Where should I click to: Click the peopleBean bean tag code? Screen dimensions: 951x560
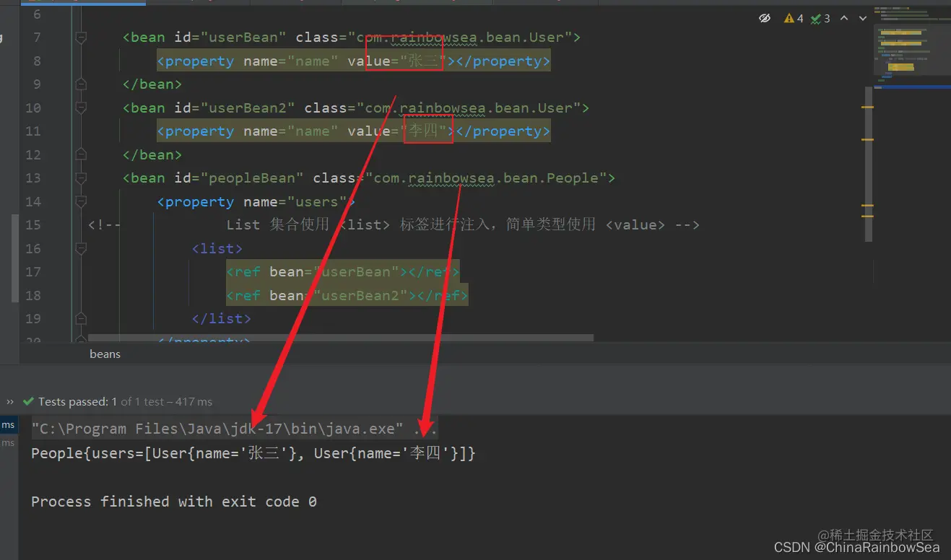pos(369,178)
